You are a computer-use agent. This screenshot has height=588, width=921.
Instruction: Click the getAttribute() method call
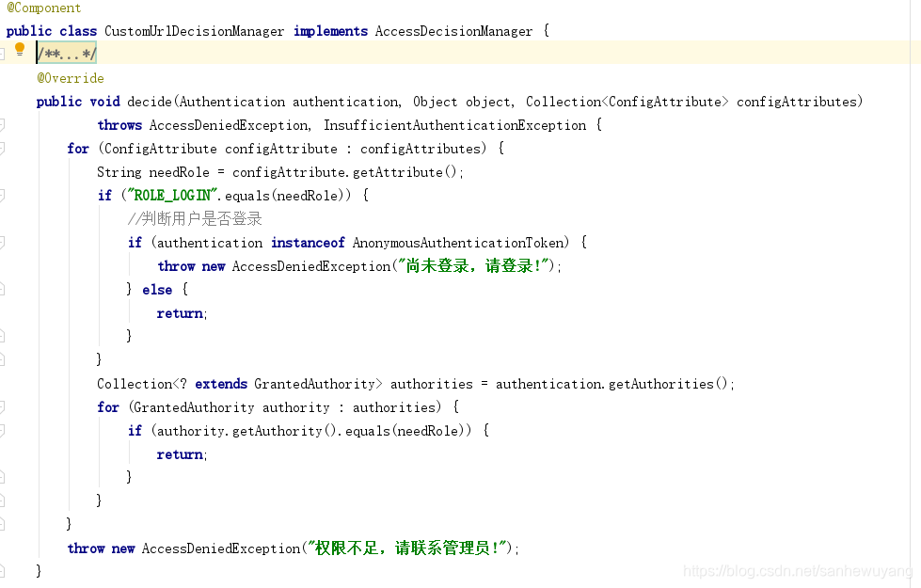(405, 172)
